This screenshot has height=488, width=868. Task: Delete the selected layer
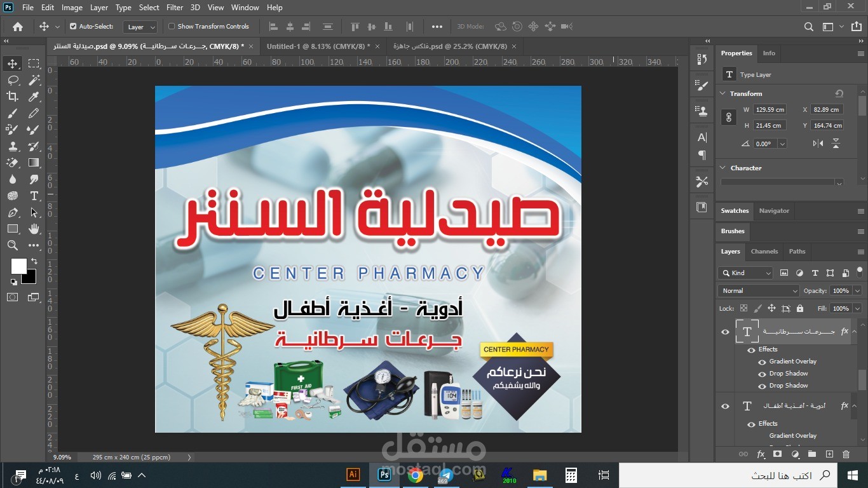tap(846, 454)
